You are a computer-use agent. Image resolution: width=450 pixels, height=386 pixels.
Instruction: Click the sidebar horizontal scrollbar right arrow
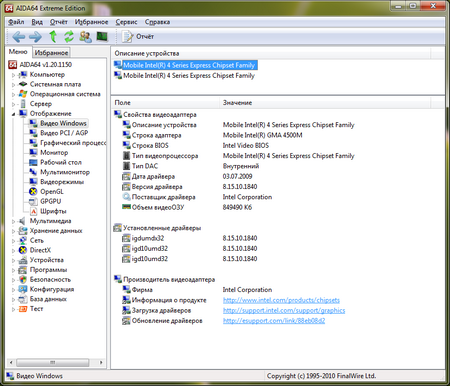click(101, 362)
